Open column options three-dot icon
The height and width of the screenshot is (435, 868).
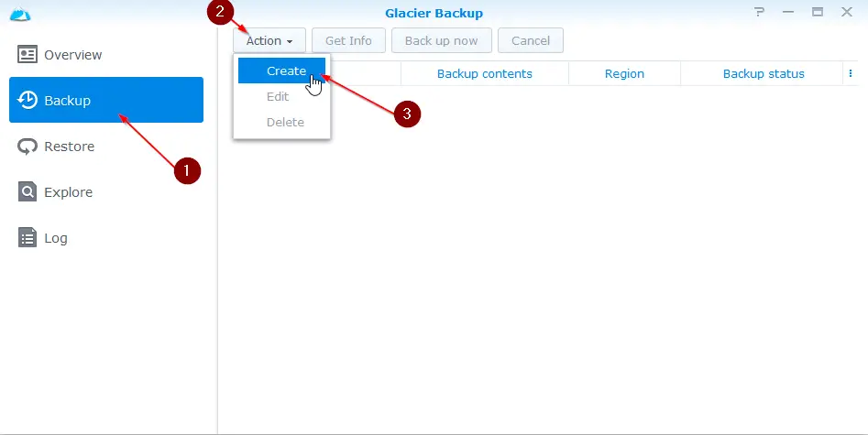[851, 73]
